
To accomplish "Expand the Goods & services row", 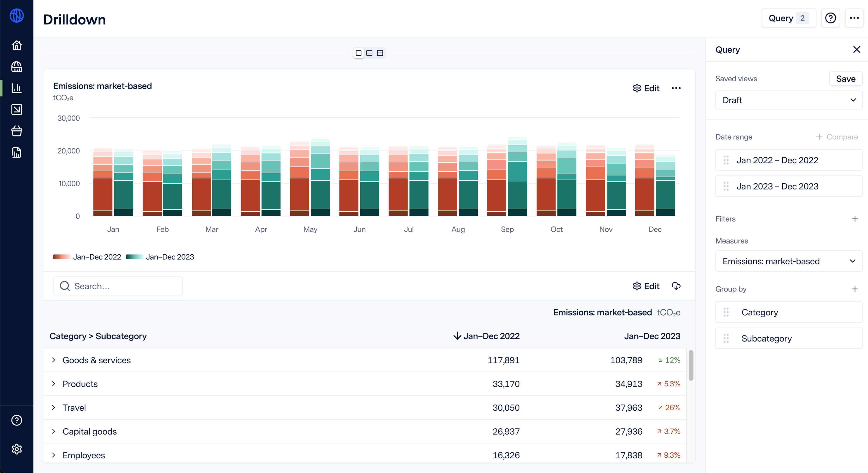I will point(54,360).
